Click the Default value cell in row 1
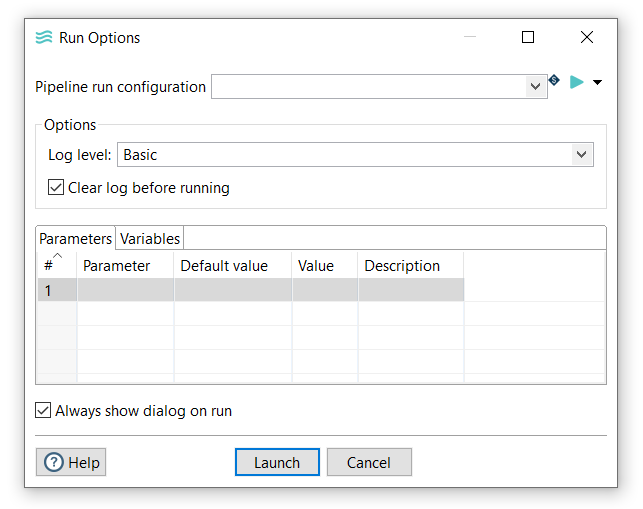Image resolution: width=643 pixels, height=509 pixels. click(x=233, y=291)
